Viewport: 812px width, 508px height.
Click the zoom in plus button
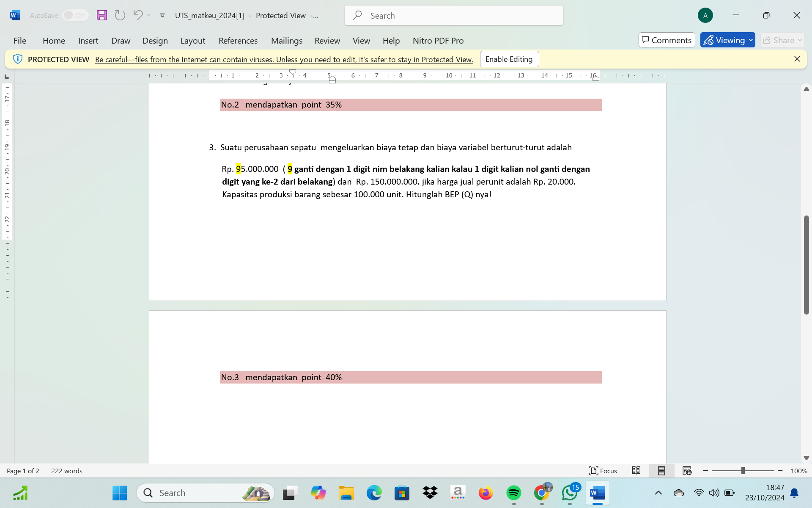(x=780, y=471)
